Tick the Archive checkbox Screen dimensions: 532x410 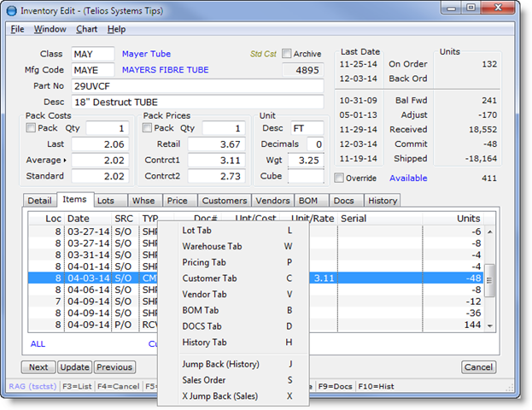coord(287,54)
